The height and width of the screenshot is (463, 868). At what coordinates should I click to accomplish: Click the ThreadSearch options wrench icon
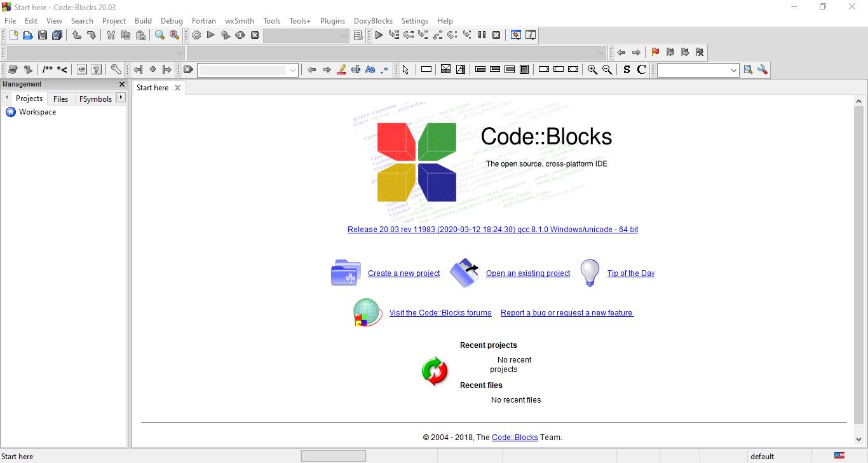pos(763,70)
